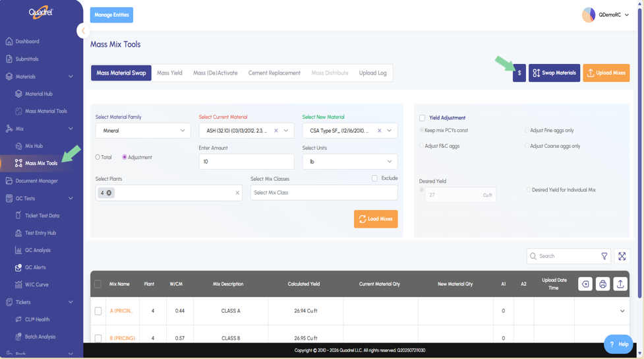Click the Upload Mixes button
The width and height of the screenshot is (644, 359).
[x=606, y=73]
